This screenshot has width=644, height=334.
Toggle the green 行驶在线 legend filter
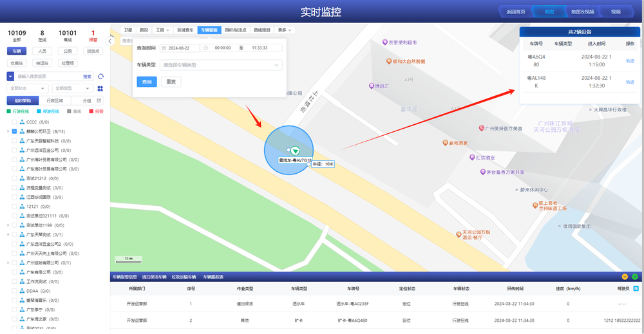pos(18,111)
